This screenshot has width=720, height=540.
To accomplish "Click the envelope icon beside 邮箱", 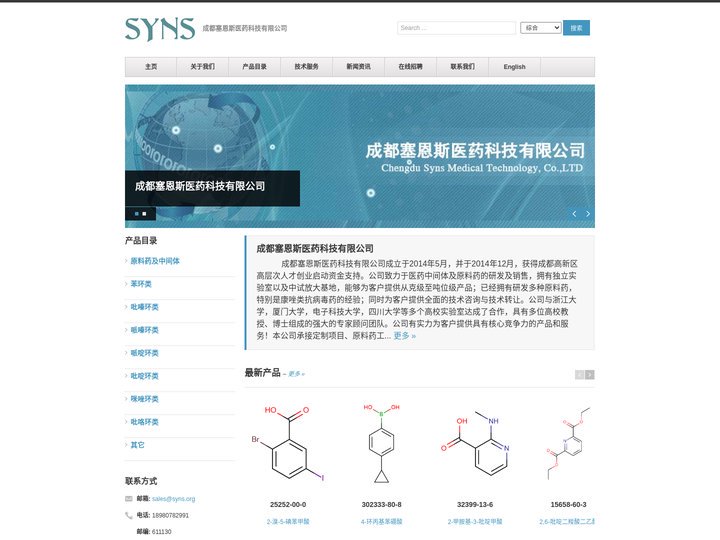I will [x=129, y=499].
